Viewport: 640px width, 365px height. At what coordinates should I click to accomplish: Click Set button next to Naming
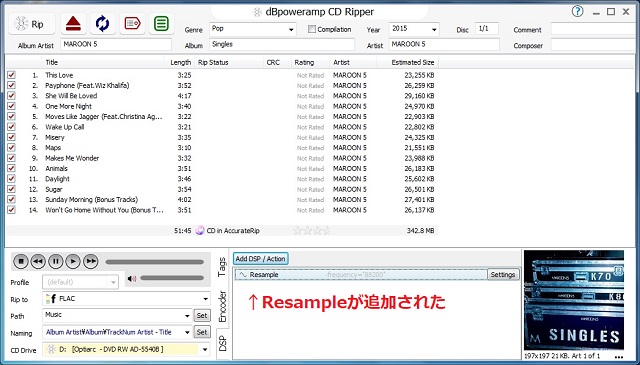tap(202, 332)
